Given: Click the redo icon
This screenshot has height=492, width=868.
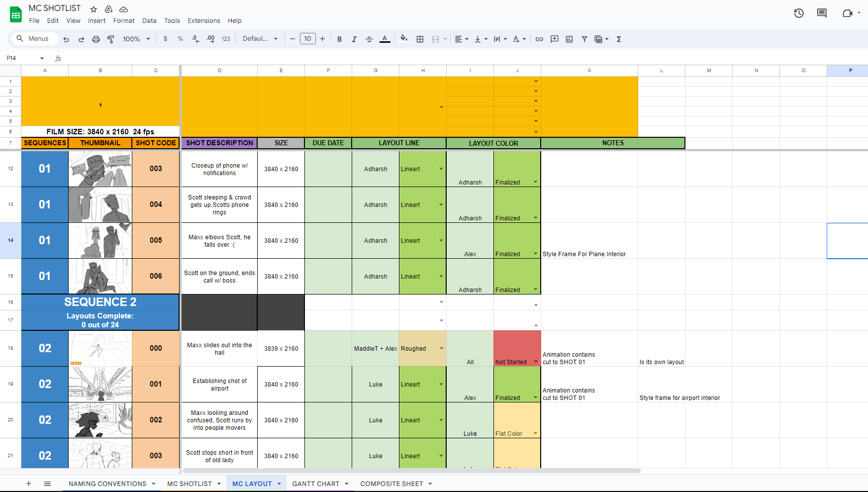Looking at the screenshot, I should [81, 39].
